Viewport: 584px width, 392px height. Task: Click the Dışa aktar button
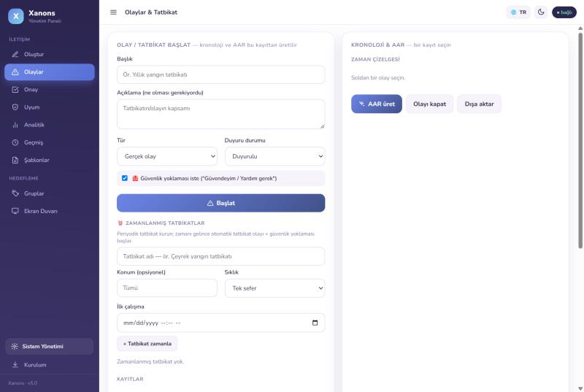pos(479,104)
